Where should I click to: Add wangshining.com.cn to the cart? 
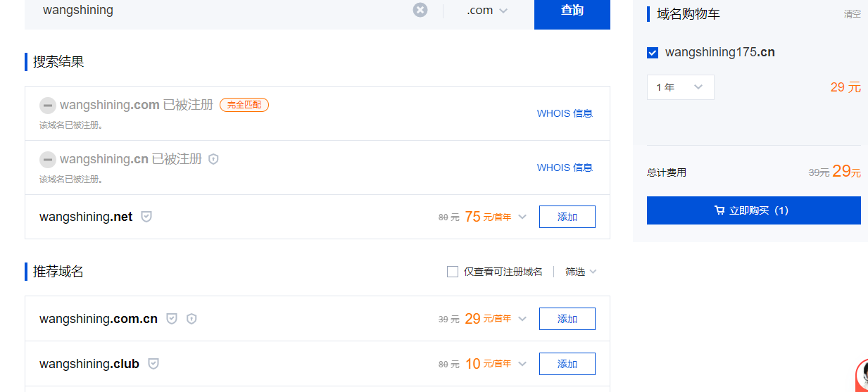coord(567,319)
